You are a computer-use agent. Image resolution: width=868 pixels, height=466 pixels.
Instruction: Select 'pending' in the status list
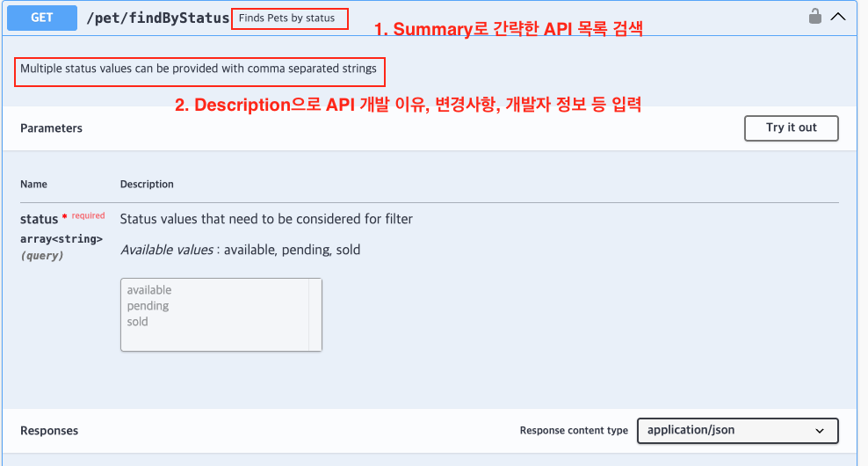148,306
